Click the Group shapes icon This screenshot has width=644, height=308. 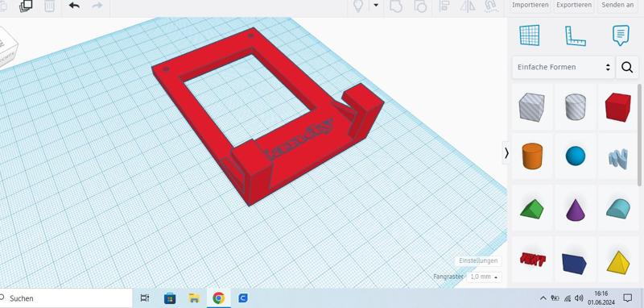click(396, 6)
